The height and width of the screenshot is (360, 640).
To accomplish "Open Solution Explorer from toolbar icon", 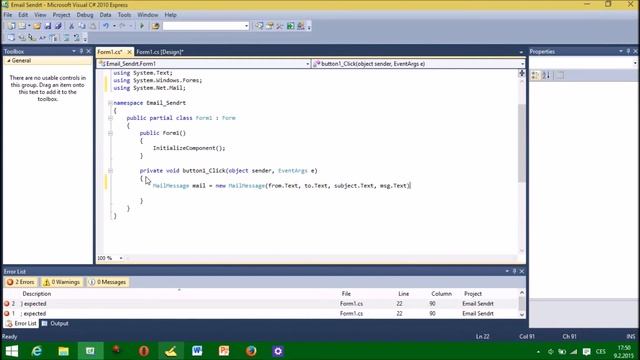I will [259, 26].
